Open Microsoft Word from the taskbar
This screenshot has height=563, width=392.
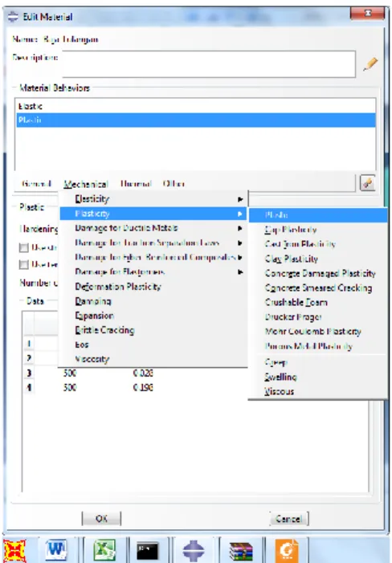[56, 549]
